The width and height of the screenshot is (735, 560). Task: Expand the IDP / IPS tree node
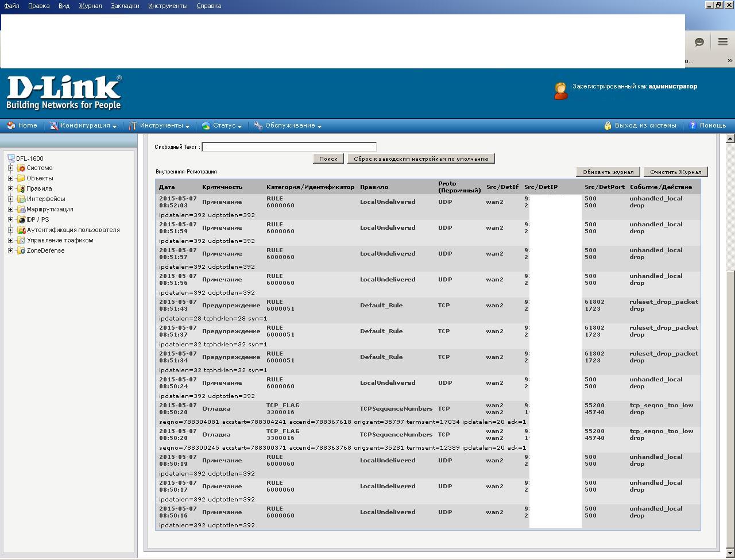[x=10, y=220]
